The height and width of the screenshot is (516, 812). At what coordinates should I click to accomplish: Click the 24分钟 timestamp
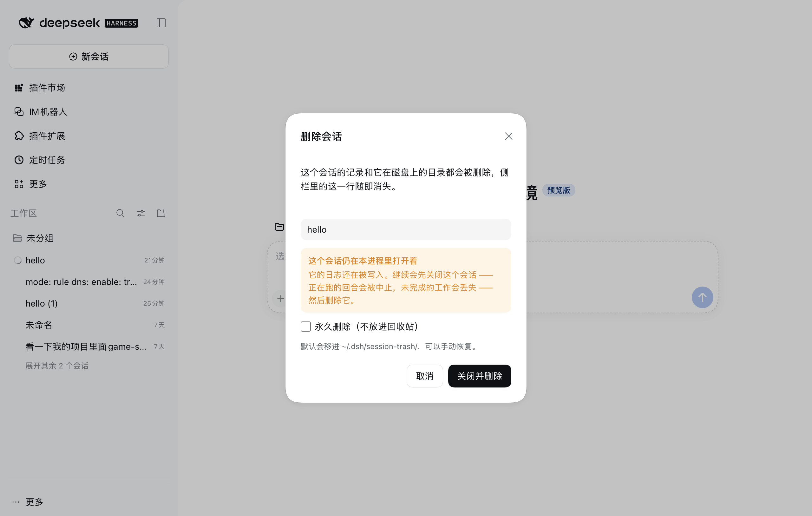click(154, 282)
